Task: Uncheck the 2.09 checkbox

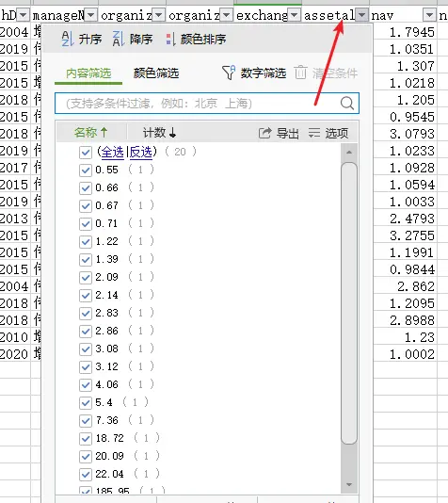Action: click(x=86, y=278)
